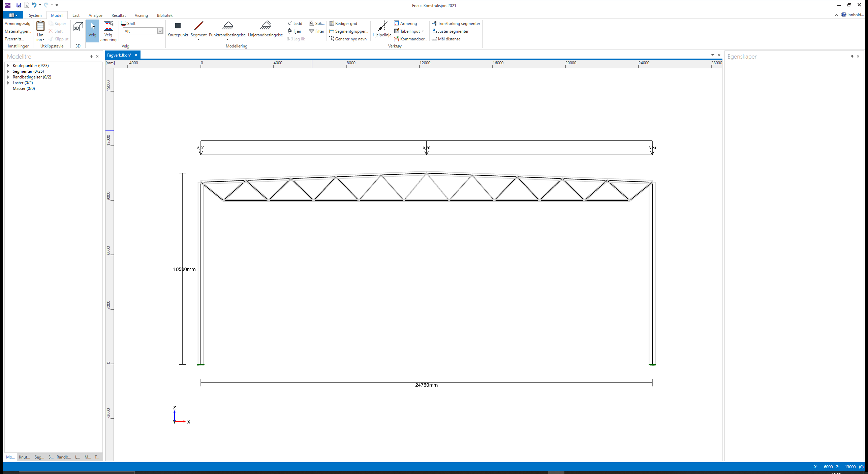This screenshot has width=868, height=474.
Task: Click Juster segmenter
Action: [x=450, y=31]
